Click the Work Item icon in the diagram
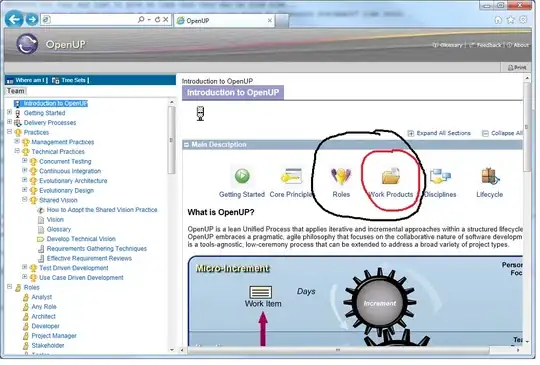 coord(260,292)
